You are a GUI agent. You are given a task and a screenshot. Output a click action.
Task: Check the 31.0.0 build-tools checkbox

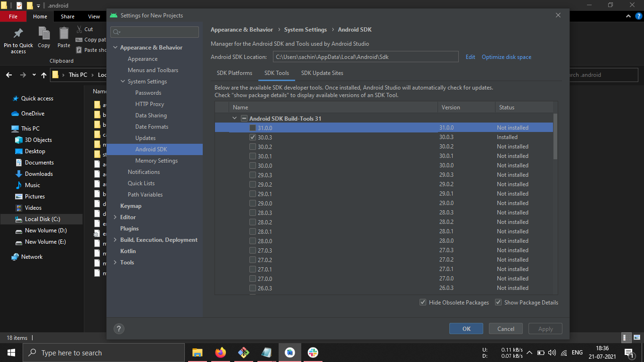coord(253,128)
